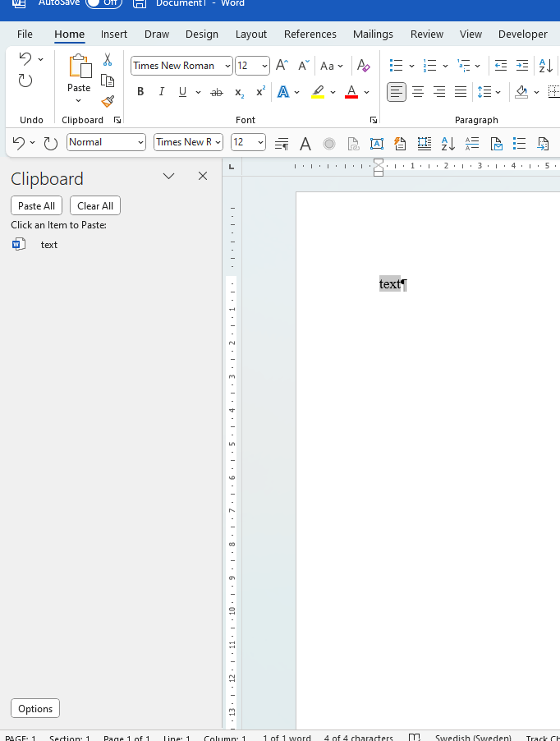
Task: Apply paragraph shading fill bucket
Action: tap(521, 92)
